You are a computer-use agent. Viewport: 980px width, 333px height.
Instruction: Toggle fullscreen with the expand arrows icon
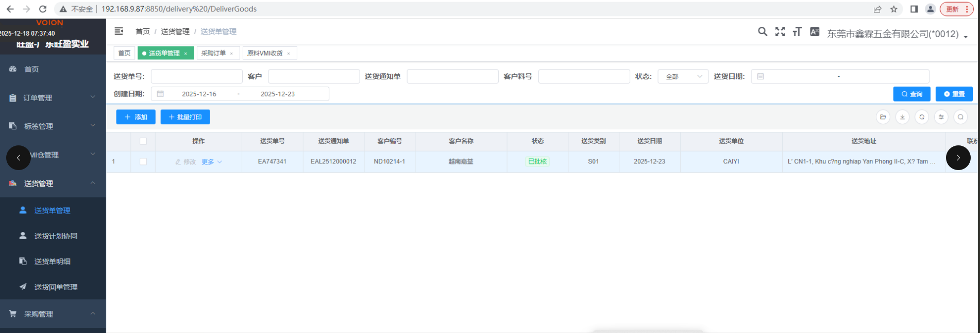click(x=780, y=31)
